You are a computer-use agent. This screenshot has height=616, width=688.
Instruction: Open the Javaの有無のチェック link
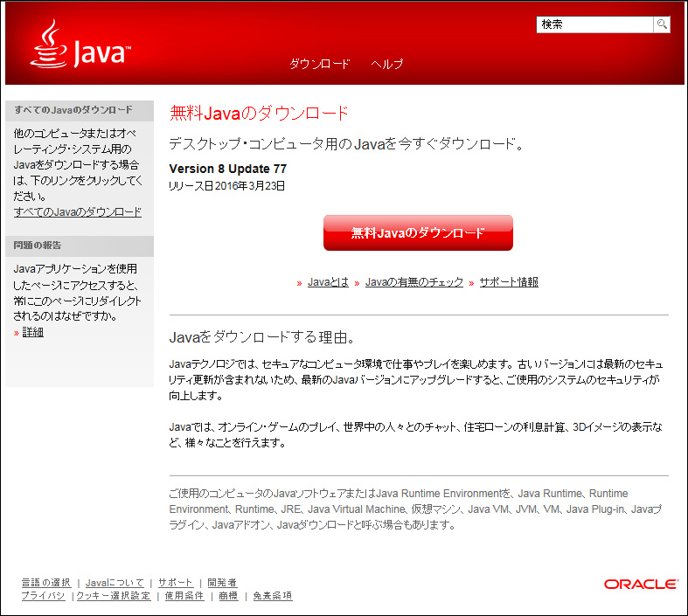(414, 282)
